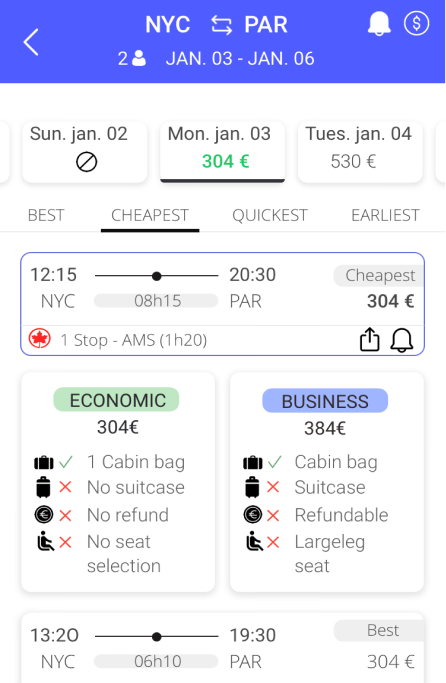Viewport: 446px width, 683px height.
Task: Select Tues. jan. 04 date card
Action: coord(360,152)
